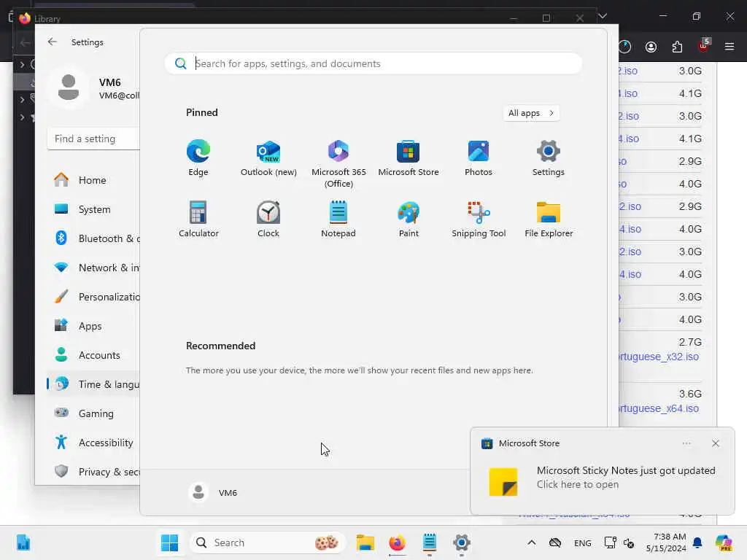Show hidden system tray icons
The width and height of the screenshot is (747, 560).
point(532,542)
